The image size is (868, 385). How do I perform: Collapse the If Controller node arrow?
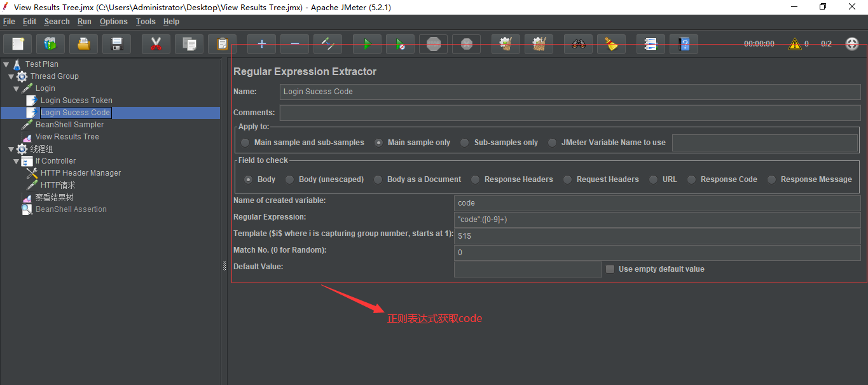tap(16, 161)
